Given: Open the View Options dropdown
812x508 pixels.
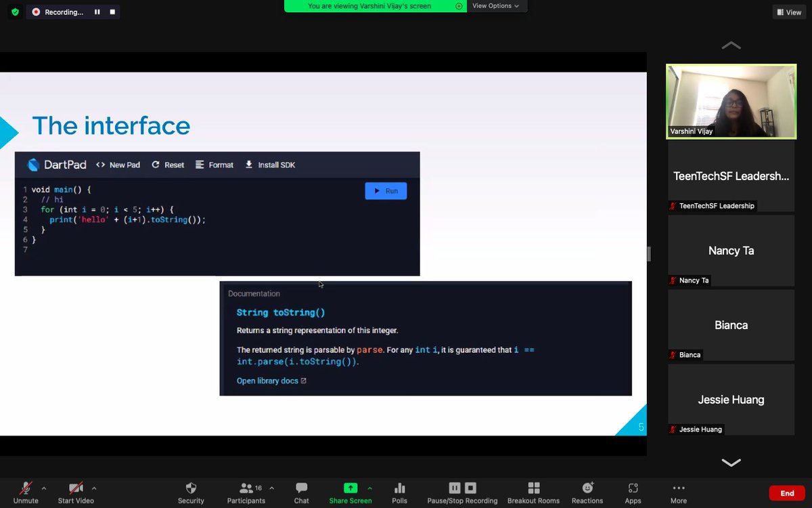Looking at the screenshot, I should (x=496, y=6).
